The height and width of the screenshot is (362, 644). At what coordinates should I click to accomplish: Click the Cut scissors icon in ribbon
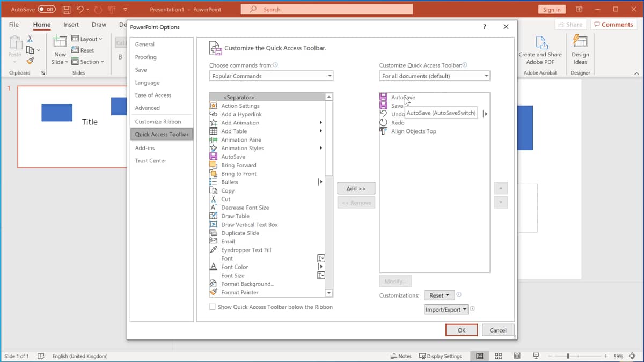(30, 39)
